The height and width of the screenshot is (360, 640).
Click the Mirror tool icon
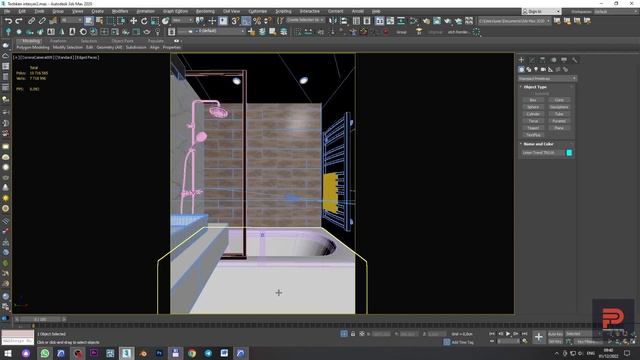click(x=333, y=20)
